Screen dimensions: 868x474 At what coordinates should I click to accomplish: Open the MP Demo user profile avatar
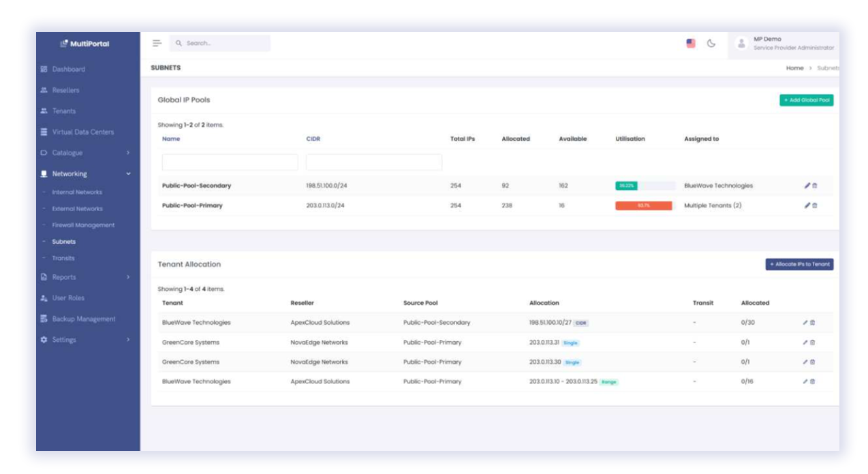[742, 44]
